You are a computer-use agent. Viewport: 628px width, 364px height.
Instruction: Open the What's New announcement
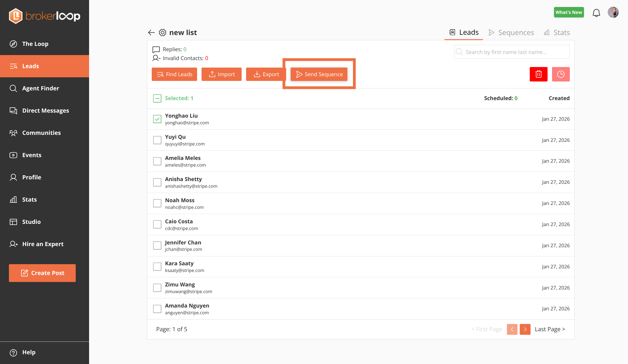(x=569, y=12)
